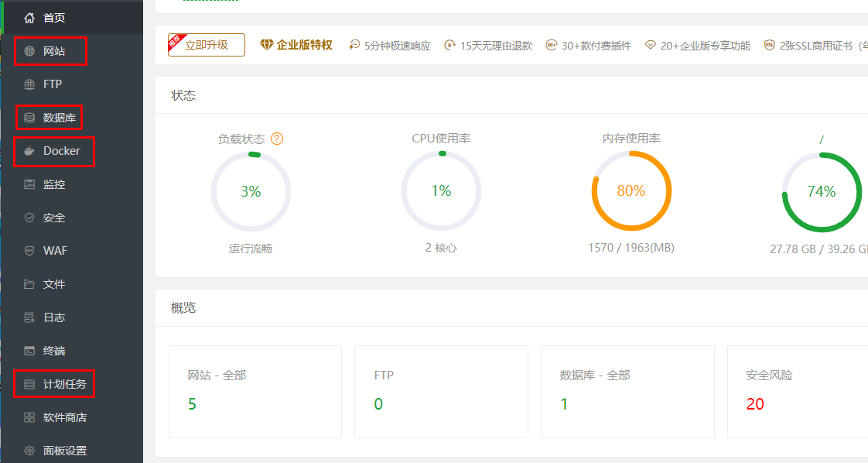
Task: Click the red 安全风险 count of 20
Action: (755, 403)
